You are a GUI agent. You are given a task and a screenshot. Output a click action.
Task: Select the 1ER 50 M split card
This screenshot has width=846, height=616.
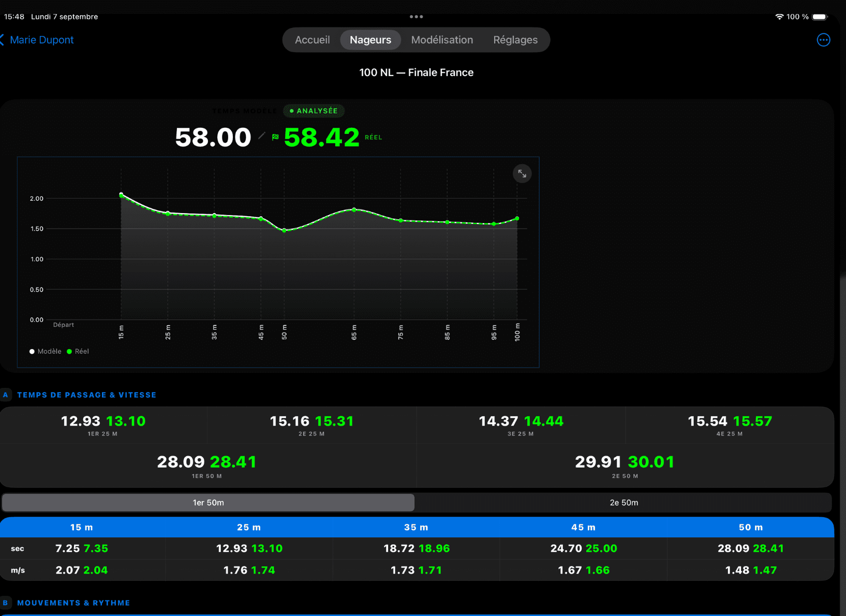coord(207,465)
